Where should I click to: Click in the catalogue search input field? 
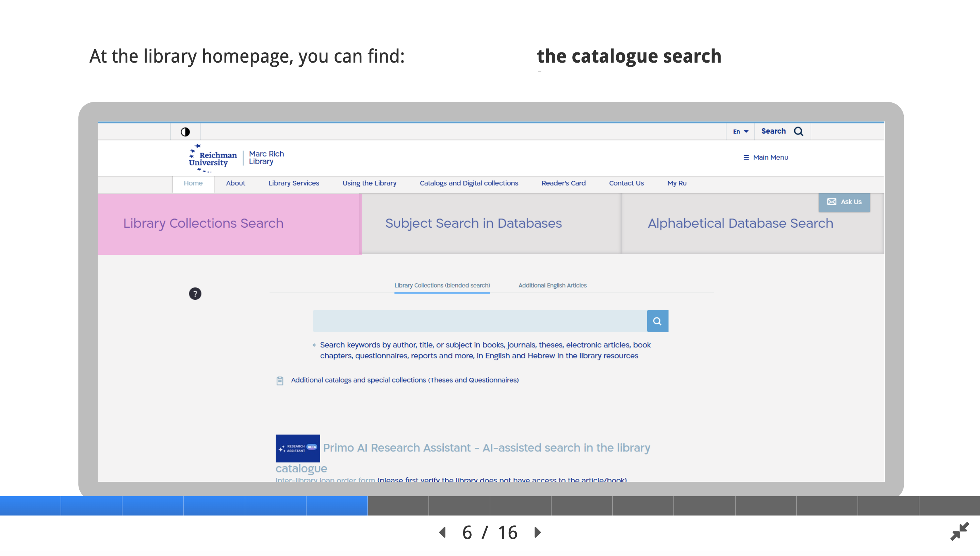(x=479, y=321)
